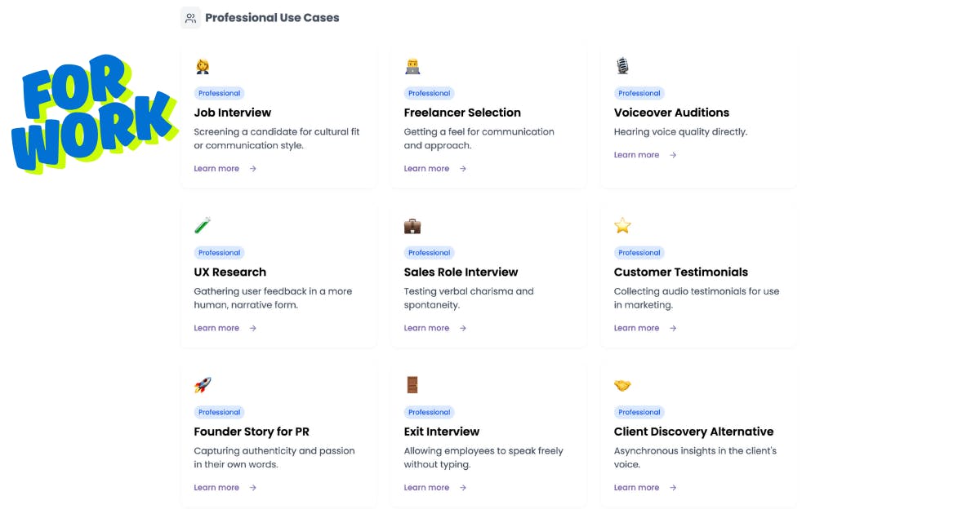Screen dimensions: 980x514
Task: Click the arrow next to Client Discovery's Learn more
Action: (673, 488)
